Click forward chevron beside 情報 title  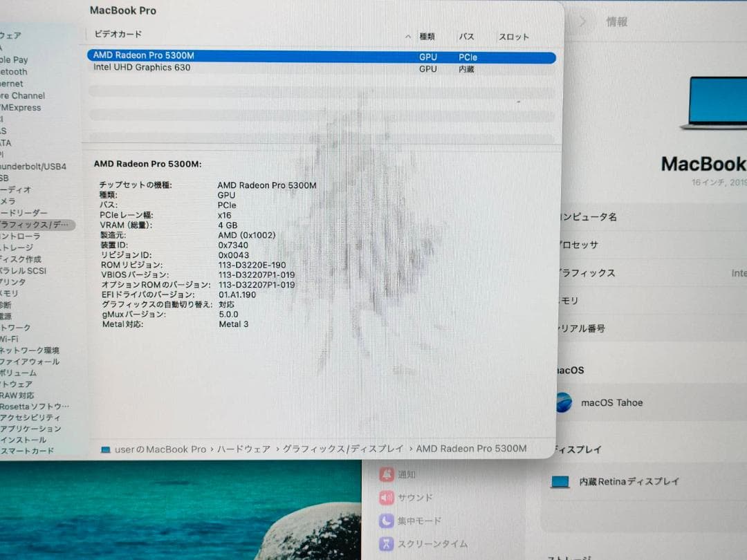(582, 21)
